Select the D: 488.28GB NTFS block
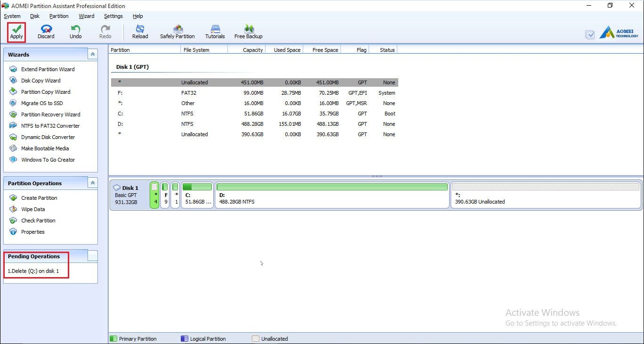The image size is (644, 344). [332, 195]
